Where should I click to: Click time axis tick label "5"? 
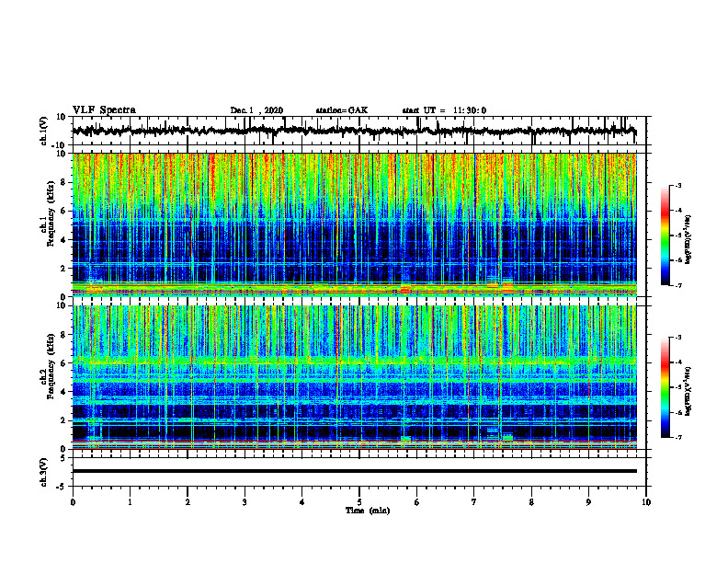click(359, 502)
